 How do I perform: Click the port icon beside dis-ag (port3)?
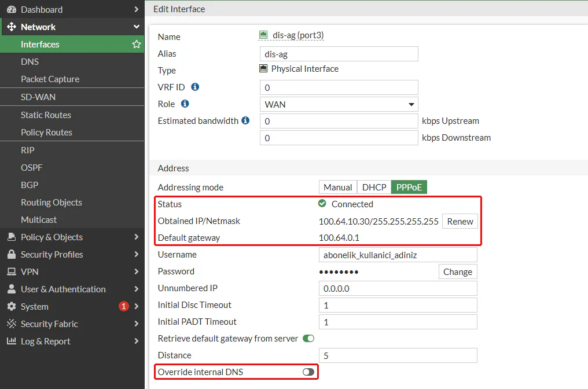[x=263, y=35]
